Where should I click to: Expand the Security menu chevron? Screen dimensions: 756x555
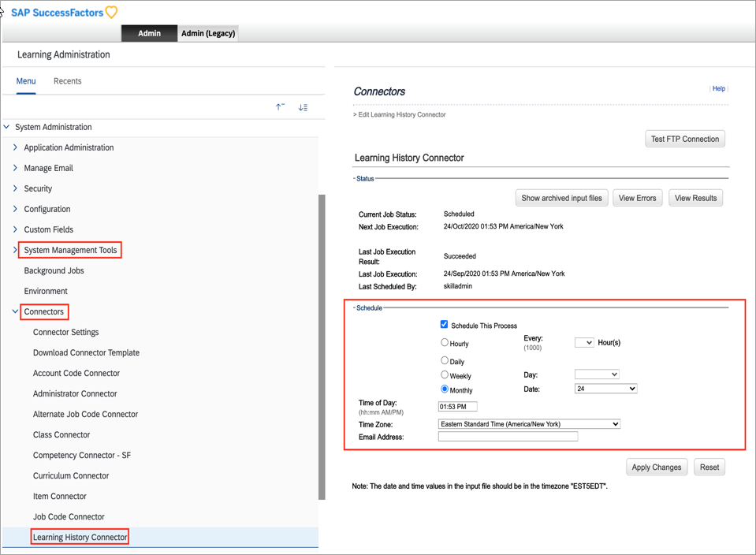click(15, 188)
